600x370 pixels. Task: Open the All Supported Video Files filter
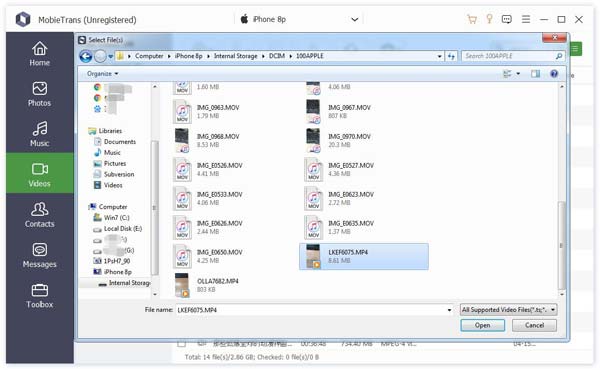coord(509,310)
